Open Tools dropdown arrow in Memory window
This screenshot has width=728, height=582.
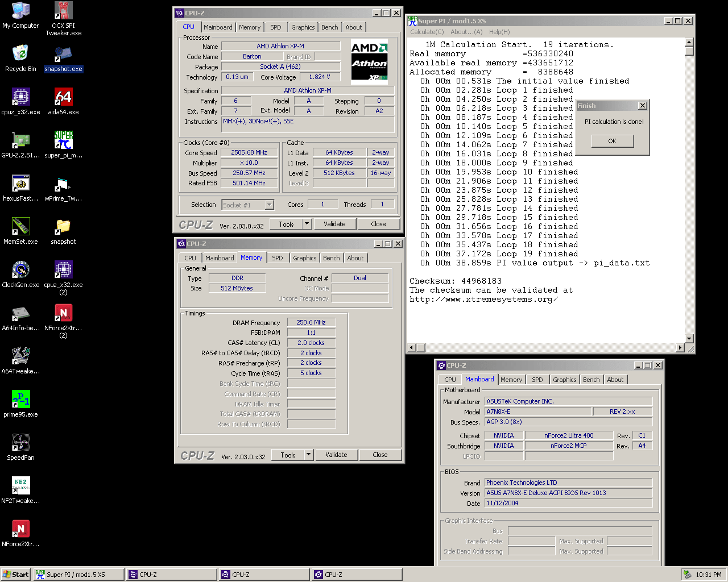309,455
